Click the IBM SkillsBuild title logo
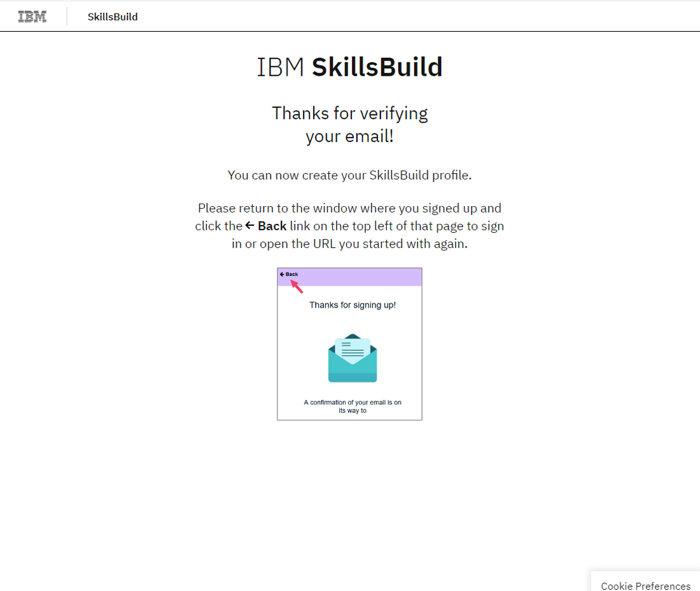This screenshot has width=700, height=591. (349, 66)
